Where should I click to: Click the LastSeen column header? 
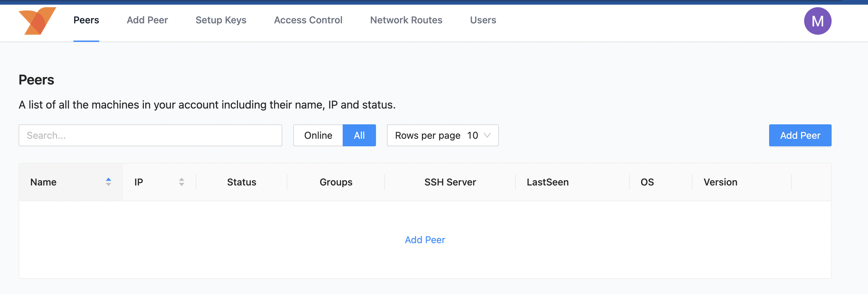point(572,182)
